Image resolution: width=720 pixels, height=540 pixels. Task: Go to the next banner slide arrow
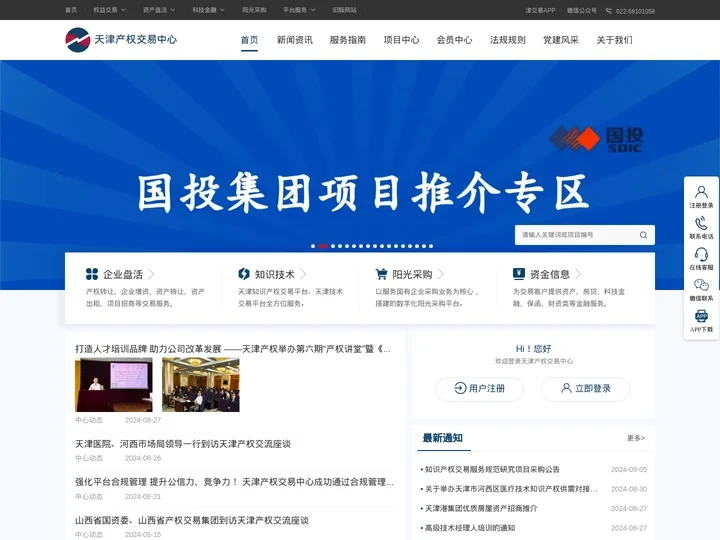662,175
